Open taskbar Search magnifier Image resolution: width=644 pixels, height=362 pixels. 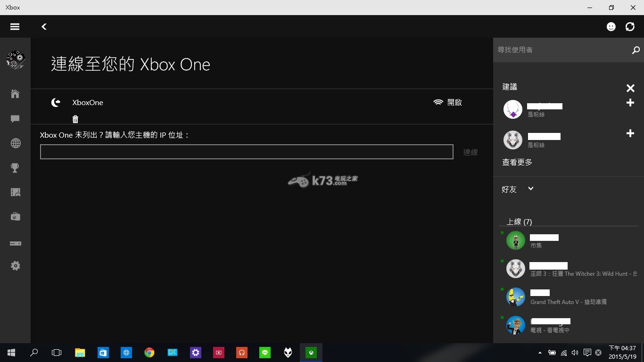tap(34, 353)
